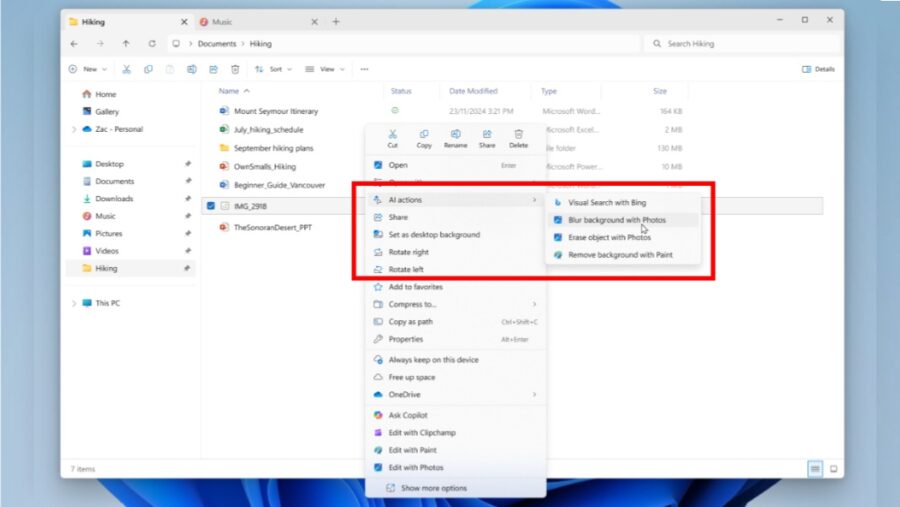Open Properties from context menu

(456, 339)
